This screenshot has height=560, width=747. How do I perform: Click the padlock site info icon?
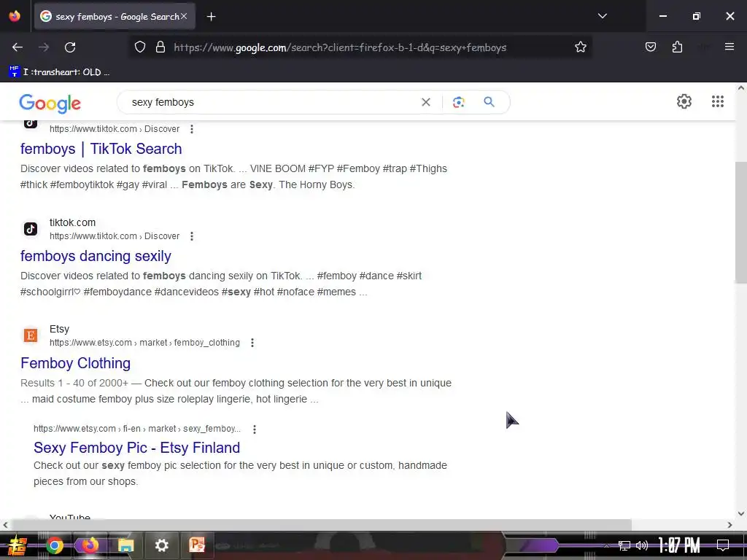[160, 47]
